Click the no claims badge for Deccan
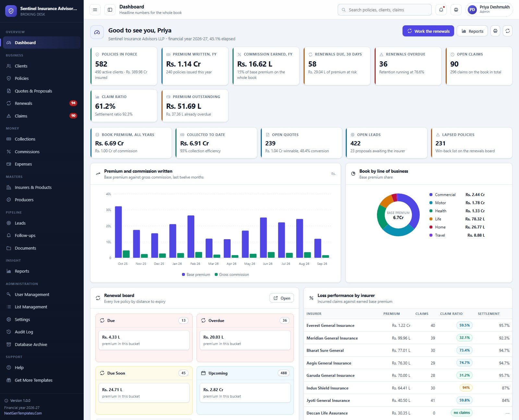This screenshot has width=519, height=420. [x=462, y=413]
